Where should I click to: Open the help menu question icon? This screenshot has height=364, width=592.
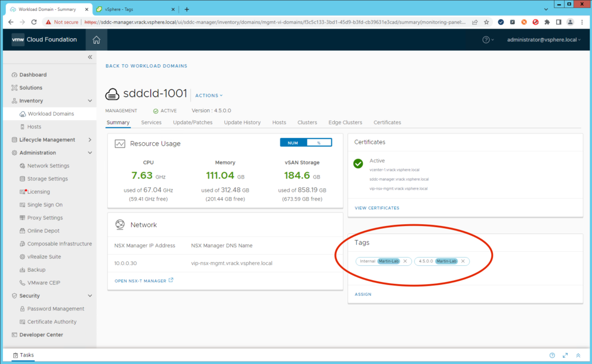pos(486,40)
